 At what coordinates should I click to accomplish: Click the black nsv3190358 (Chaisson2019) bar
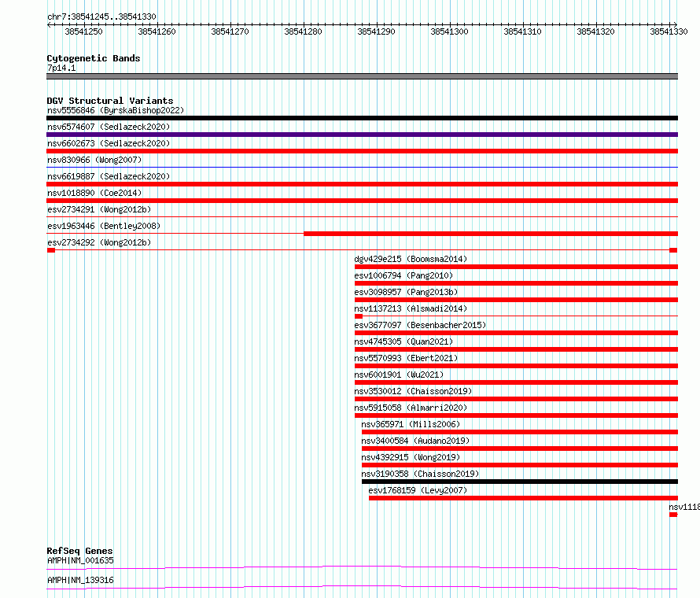tap(520, 482)
